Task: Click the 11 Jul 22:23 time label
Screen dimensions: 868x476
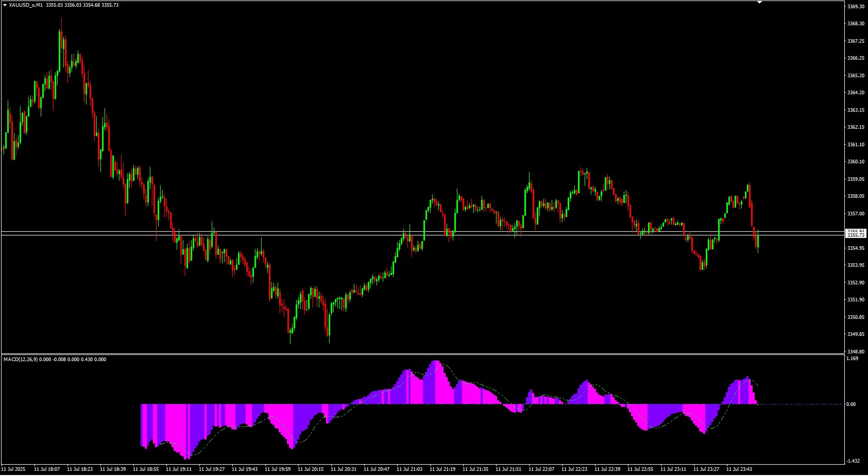Action: [x=574, y=469]
